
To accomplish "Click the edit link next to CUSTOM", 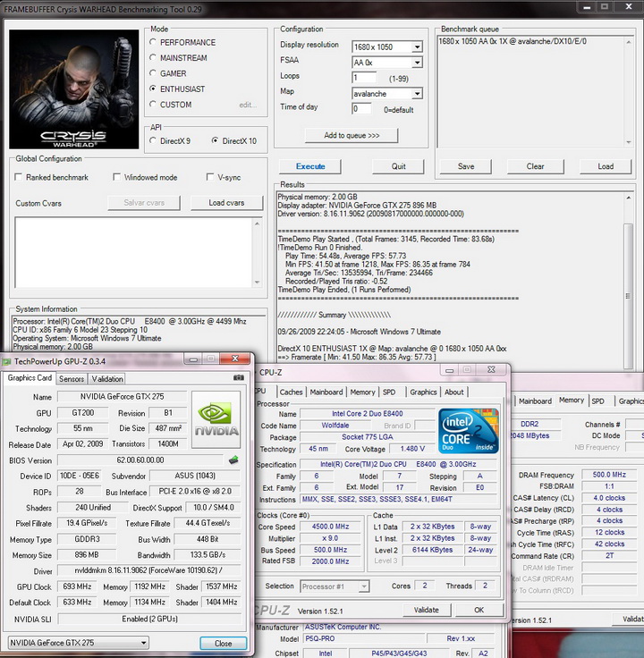I will 248,105.
